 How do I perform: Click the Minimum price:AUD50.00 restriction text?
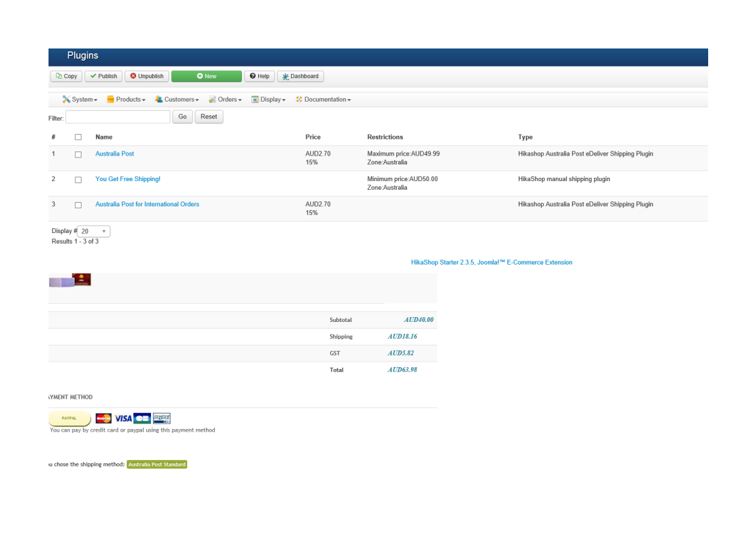pos(402,179)
